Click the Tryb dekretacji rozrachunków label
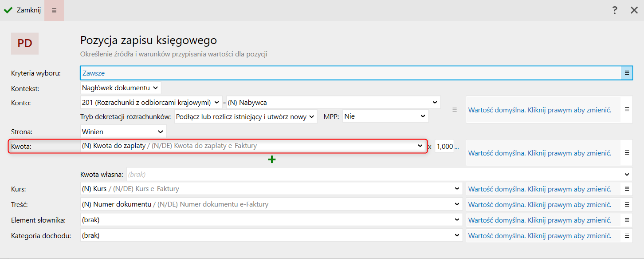 (126, 116)
